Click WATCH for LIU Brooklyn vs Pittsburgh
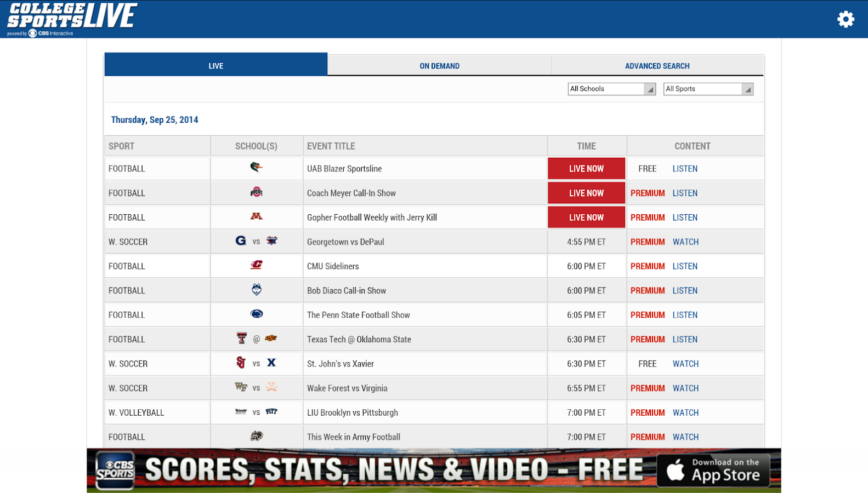The width and height of the screenshot is (868, 493). click(x=685, y=412)
